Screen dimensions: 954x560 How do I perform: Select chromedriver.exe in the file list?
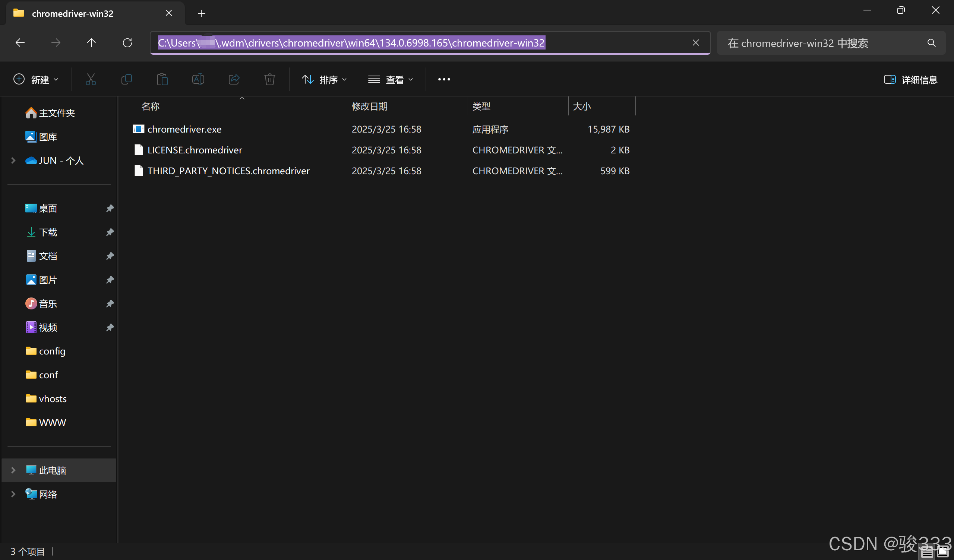tap(184, 129)
